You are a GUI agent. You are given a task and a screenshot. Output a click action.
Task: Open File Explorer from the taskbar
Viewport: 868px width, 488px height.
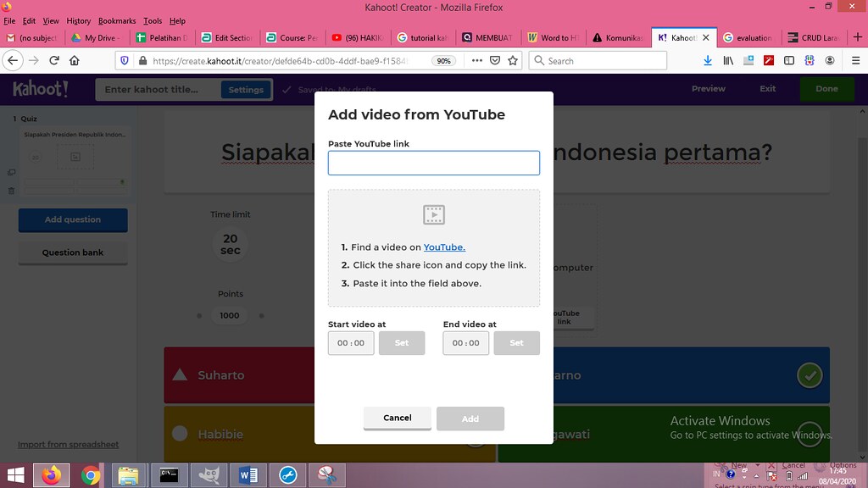click(x=129, y=475)
